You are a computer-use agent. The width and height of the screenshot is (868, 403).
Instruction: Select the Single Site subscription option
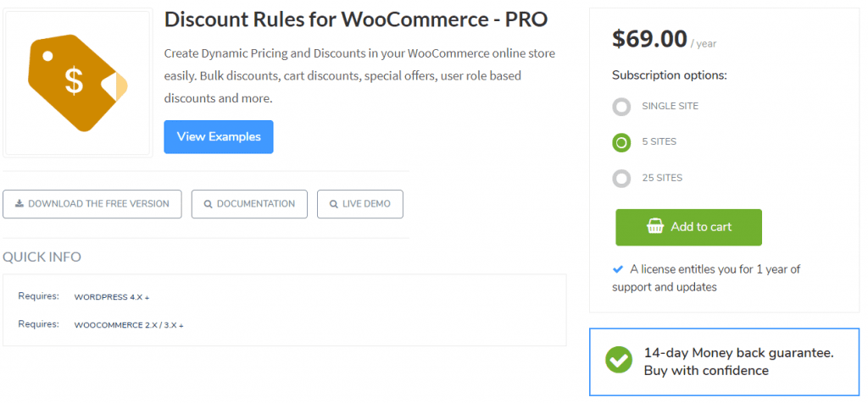[621, 107]
